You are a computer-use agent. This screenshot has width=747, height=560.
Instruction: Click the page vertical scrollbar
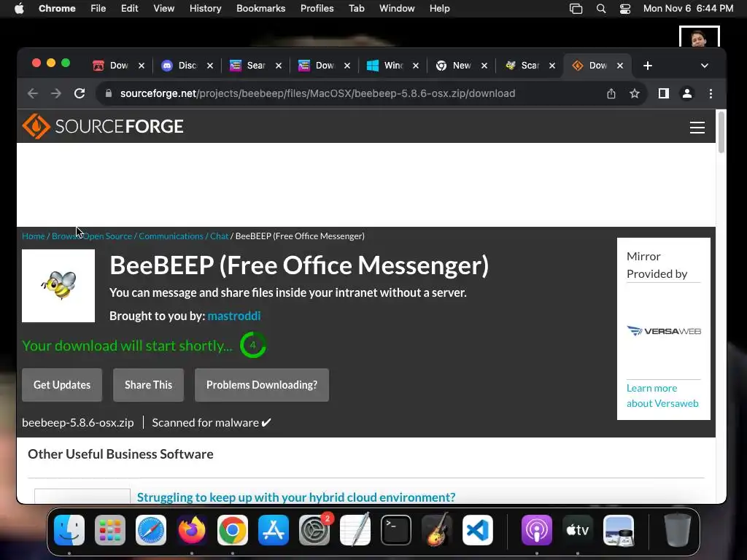pos(721,132)
